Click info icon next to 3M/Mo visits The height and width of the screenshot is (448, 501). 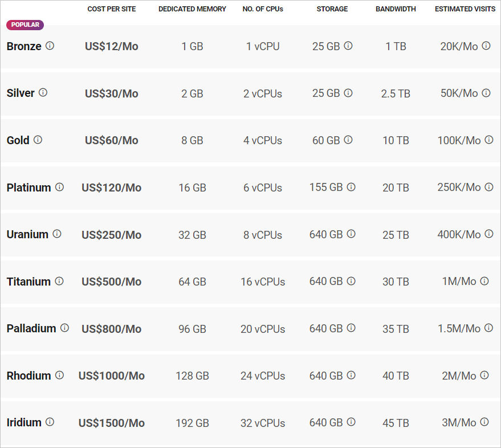484,422
